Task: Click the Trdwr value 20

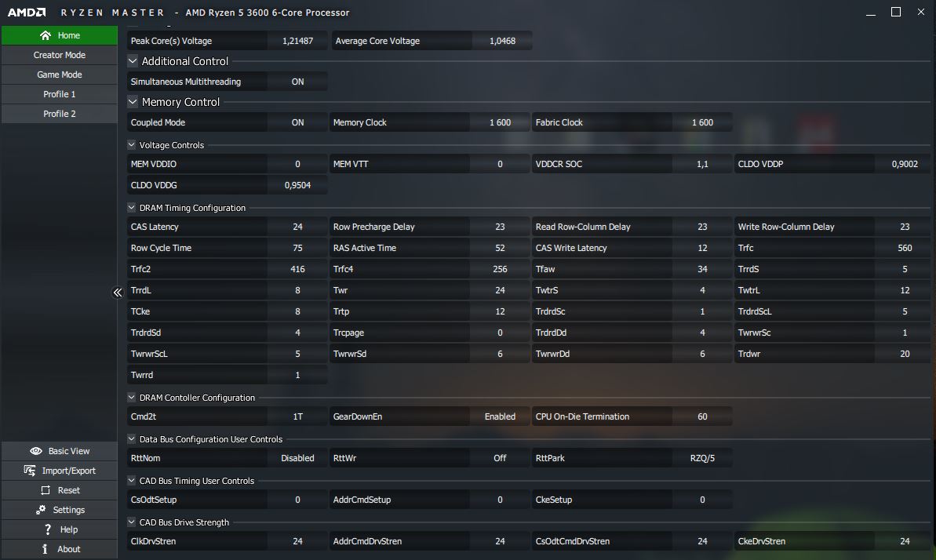Action: 905,354
